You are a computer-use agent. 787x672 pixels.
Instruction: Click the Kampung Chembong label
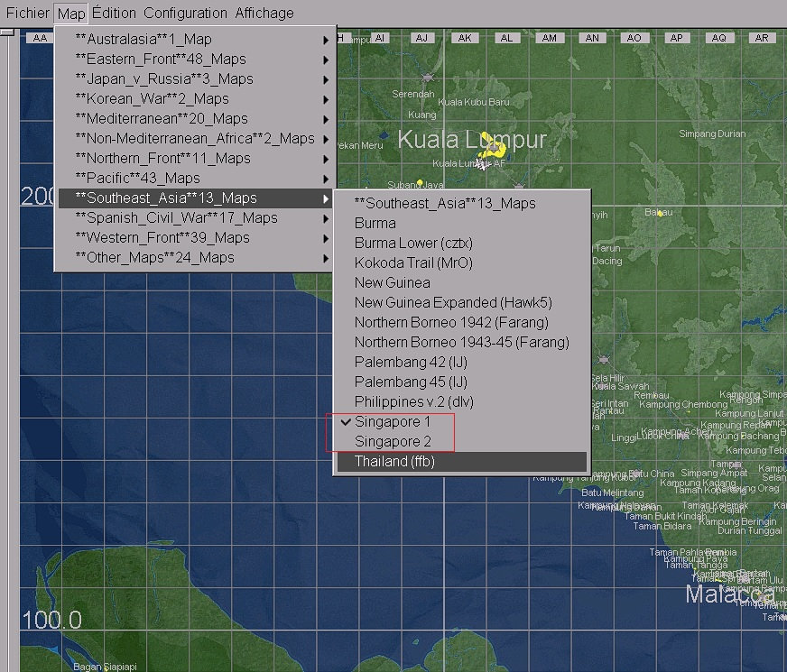[683, 404]
